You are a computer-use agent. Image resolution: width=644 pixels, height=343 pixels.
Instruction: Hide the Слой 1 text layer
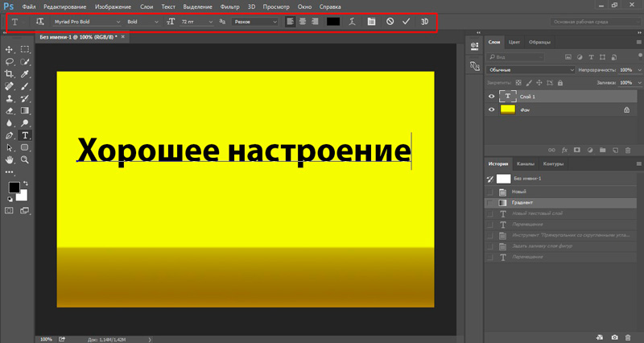[x=490, y=96]
